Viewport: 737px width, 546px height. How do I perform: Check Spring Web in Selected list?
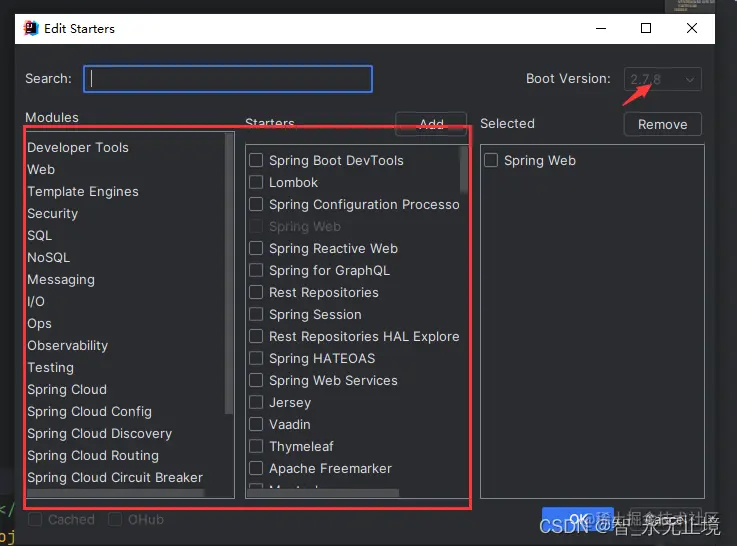point(491,160)
